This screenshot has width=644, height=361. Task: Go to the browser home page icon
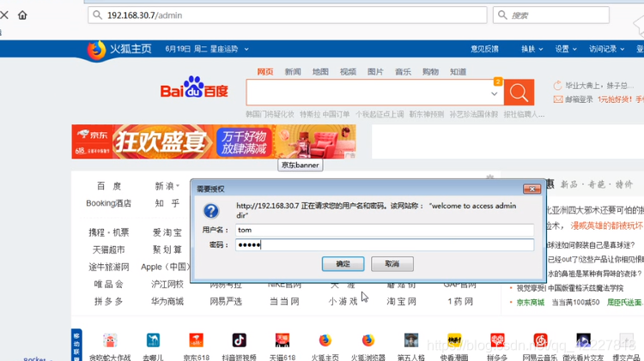click(22, 15)
